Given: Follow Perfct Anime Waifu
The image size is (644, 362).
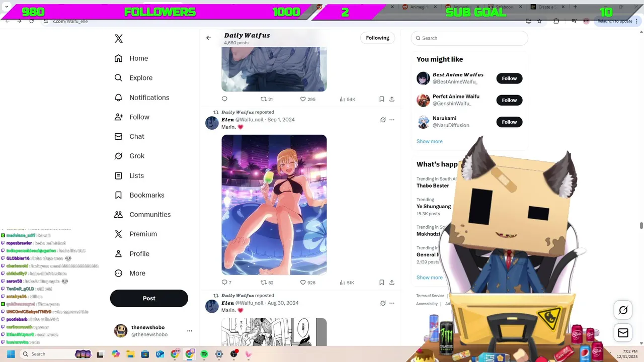Looking at the screenshot, I should tap(509, 100).
